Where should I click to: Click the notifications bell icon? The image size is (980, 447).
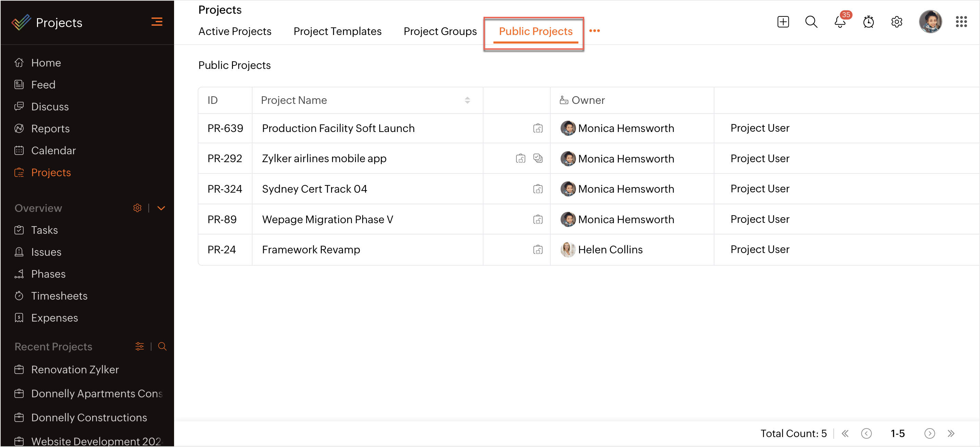click(840, 22)
